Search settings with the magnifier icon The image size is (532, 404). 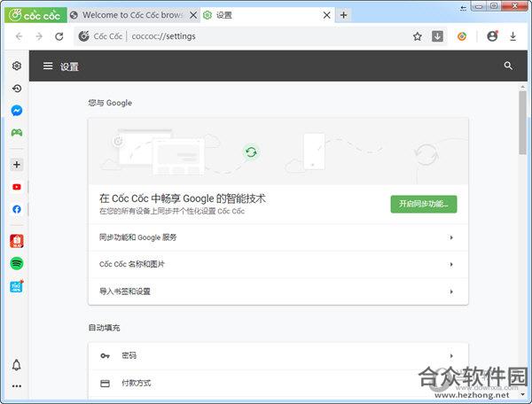(x=508, y=66)
